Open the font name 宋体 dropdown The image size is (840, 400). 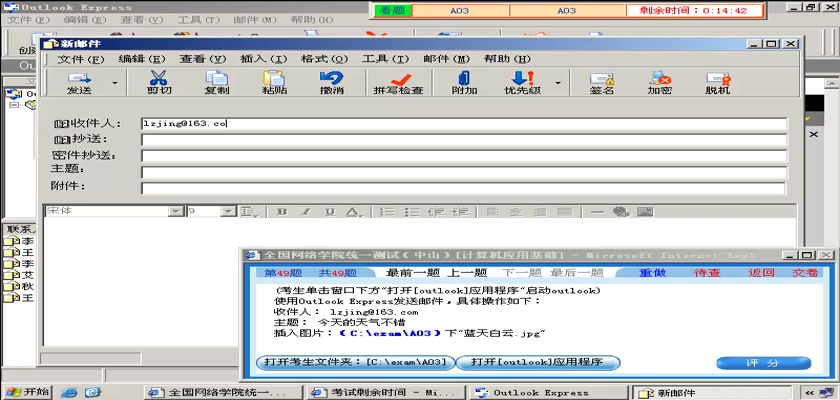(x=176, y=212)
